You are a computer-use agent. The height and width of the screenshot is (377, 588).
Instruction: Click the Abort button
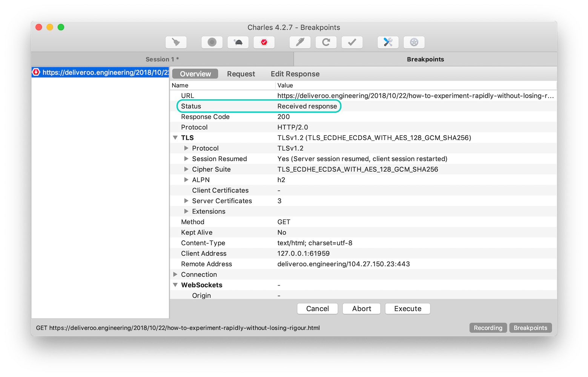coord(361,309)
